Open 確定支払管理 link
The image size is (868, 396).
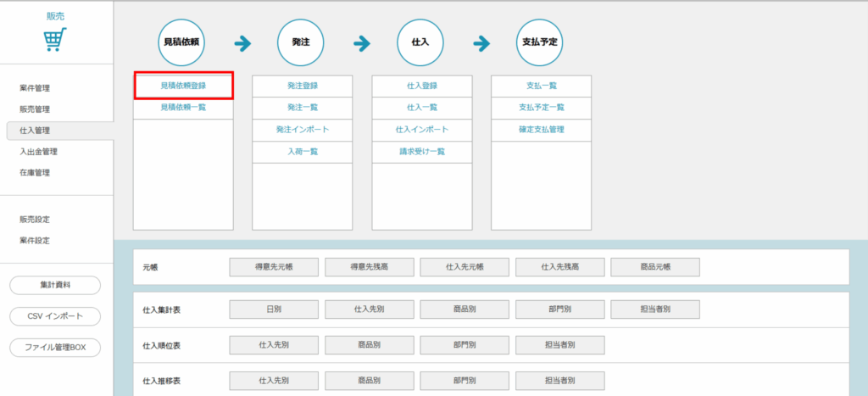point(541,130)
